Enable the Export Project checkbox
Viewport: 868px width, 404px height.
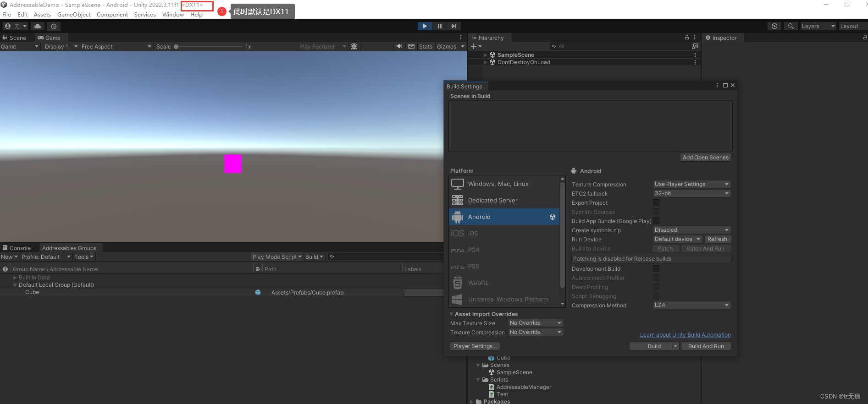click(656, 202)
